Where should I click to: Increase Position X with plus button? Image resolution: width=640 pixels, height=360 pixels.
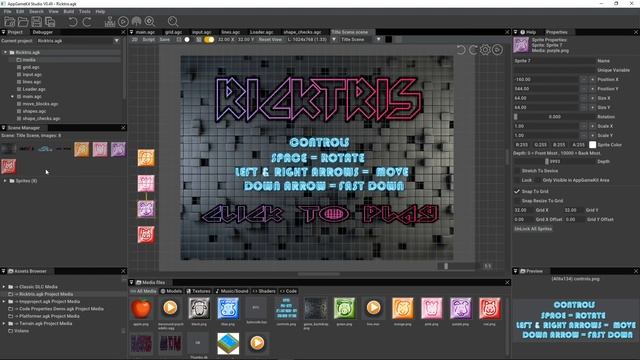coord(593,80)
